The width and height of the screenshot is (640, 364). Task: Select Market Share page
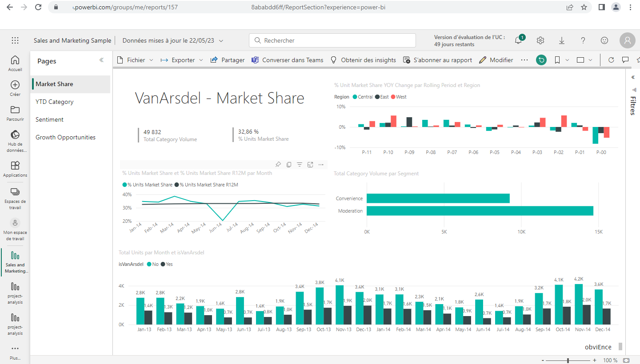(71, 84)
